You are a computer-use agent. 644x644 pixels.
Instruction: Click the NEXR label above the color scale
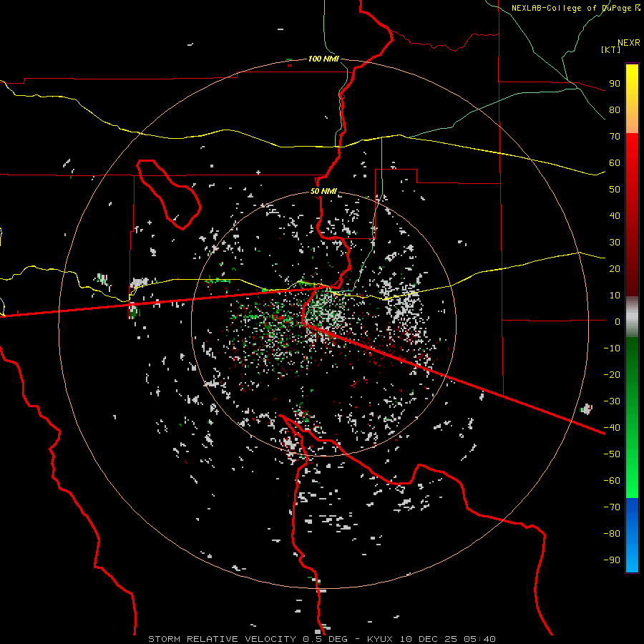coord(629,43)
